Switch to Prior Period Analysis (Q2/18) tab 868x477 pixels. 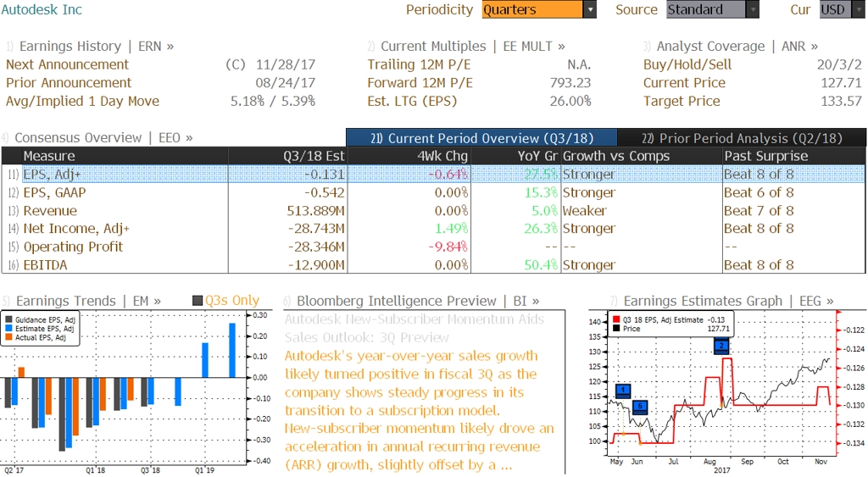tap(742, 138)
